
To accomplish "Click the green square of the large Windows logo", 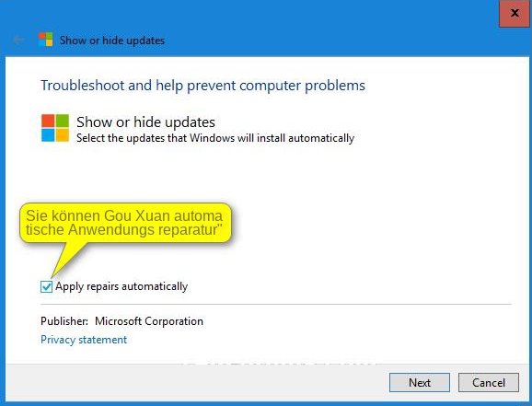I will click(63, 121).
